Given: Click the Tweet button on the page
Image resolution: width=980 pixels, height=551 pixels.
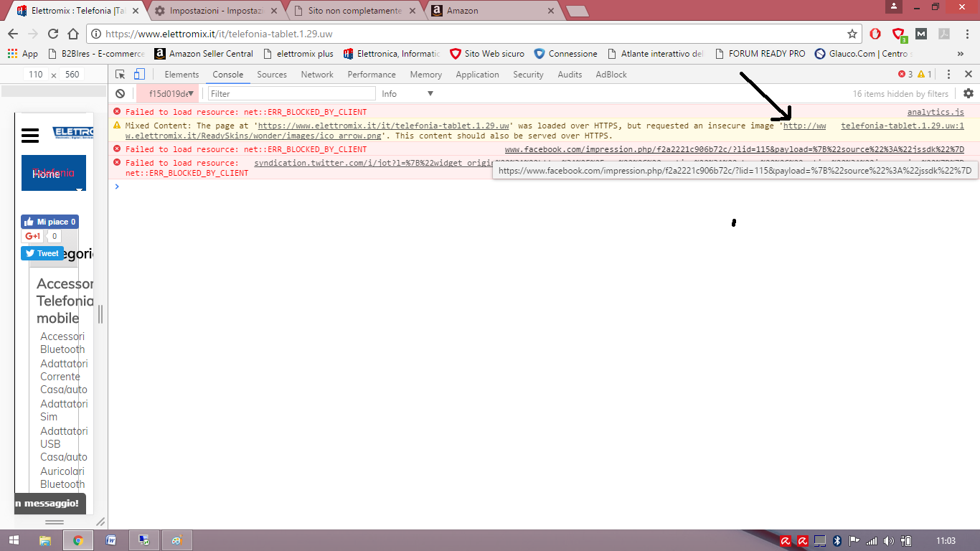Looking at the screenshot, I should [x=42, y=253].
